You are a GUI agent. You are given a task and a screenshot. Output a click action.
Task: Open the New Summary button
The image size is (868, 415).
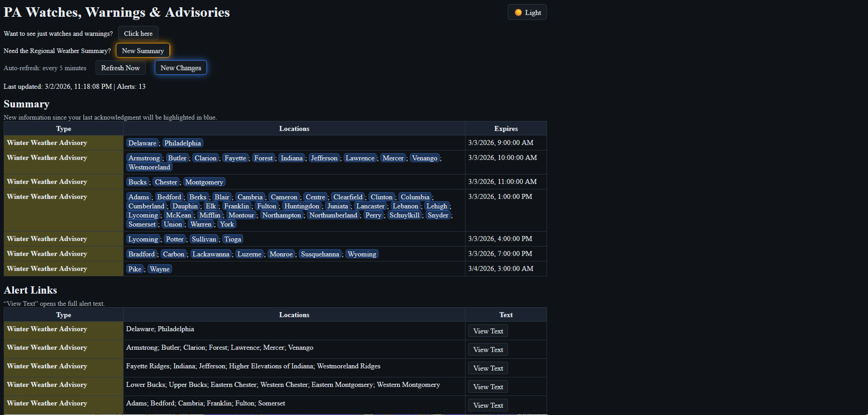pos(143,51)
